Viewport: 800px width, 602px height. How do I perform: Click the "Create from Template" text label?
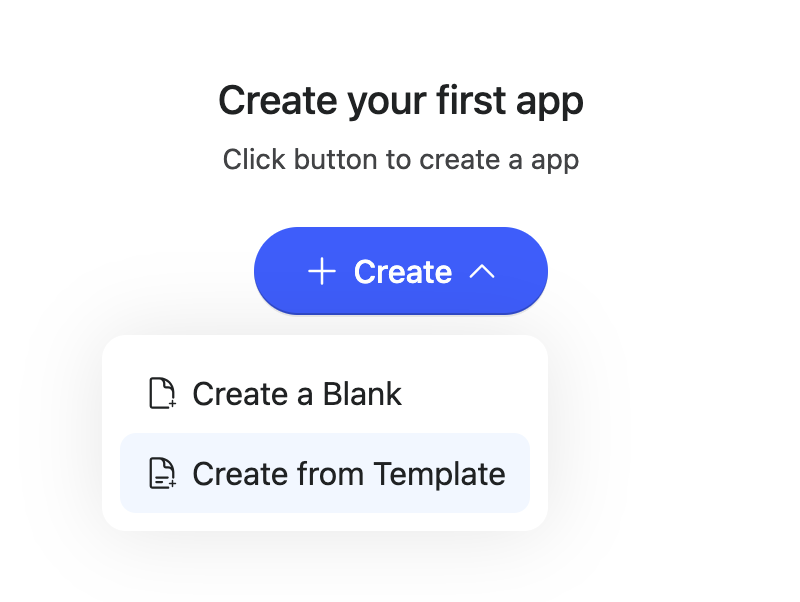348,473
